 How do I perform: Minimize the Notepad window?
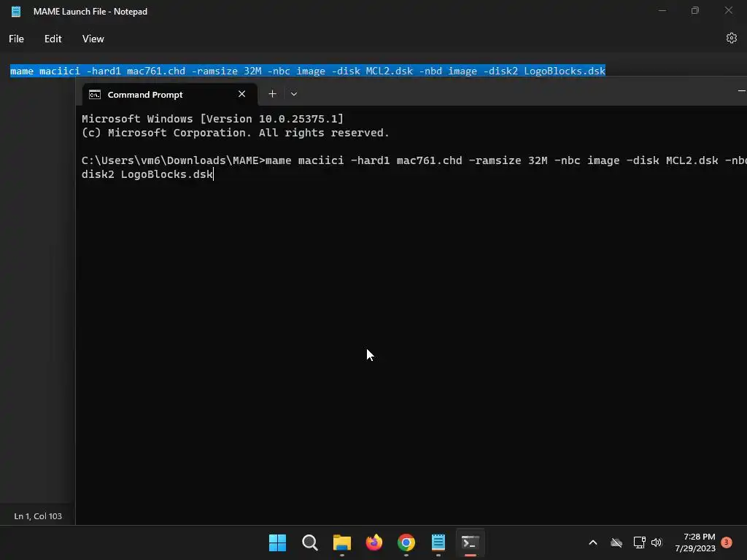point(662,10)
